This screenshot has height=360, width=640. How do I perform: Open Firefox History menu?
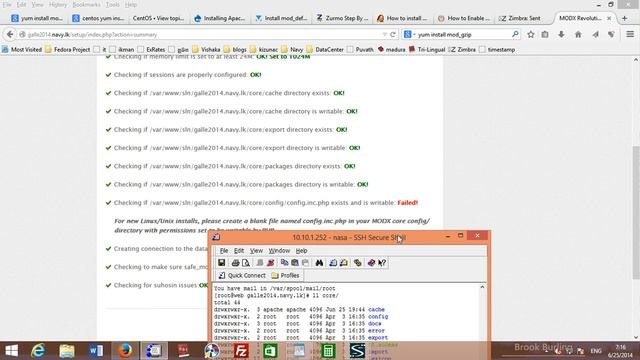click(x=58, y=4)
